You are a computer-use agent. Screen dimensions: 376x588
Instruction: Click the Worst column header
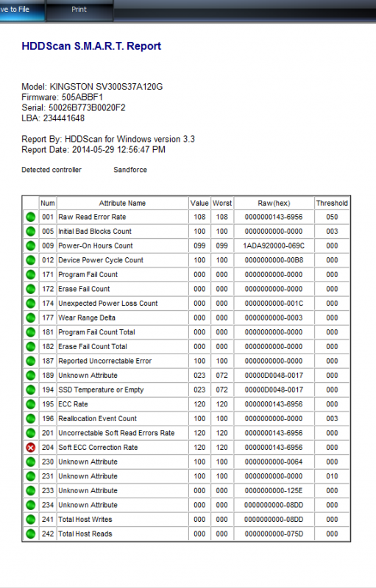[222, 203]
